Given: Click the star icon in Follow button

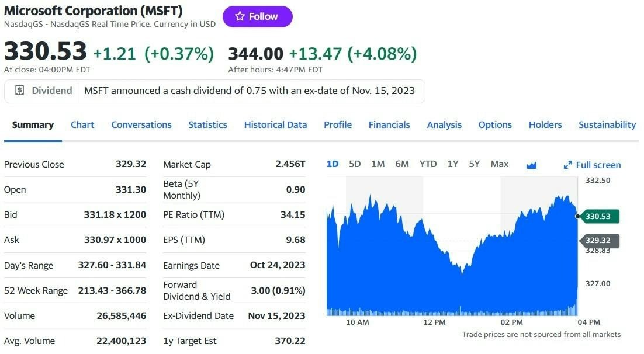Looking at the screenshot, I should (240, 16).
